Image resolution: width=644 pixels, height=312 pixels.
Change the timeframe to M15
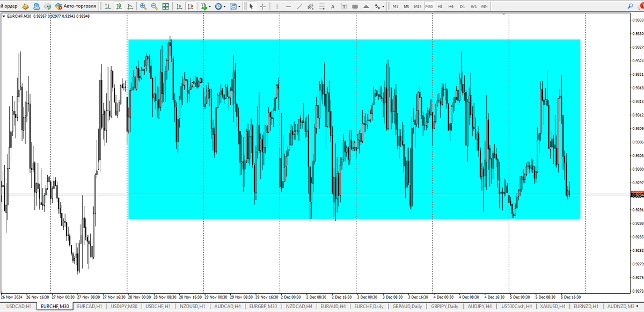coord(418,6)
